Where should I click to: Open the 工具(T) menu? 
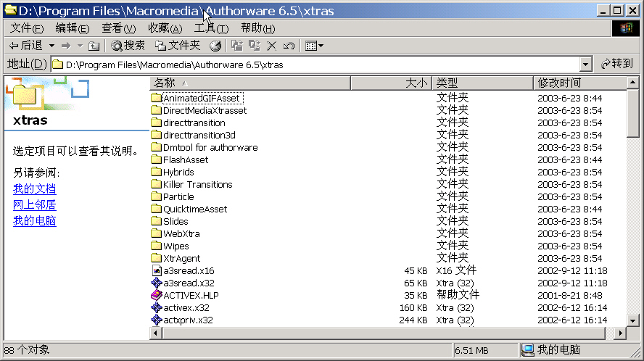click(x=211, y=28)
